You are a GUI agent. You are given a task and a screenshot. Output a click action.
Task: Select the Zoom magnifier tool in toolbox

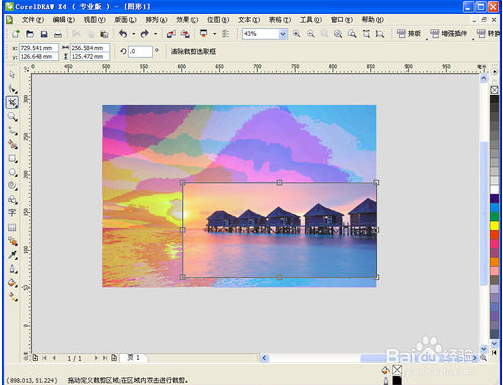(12, 117)
